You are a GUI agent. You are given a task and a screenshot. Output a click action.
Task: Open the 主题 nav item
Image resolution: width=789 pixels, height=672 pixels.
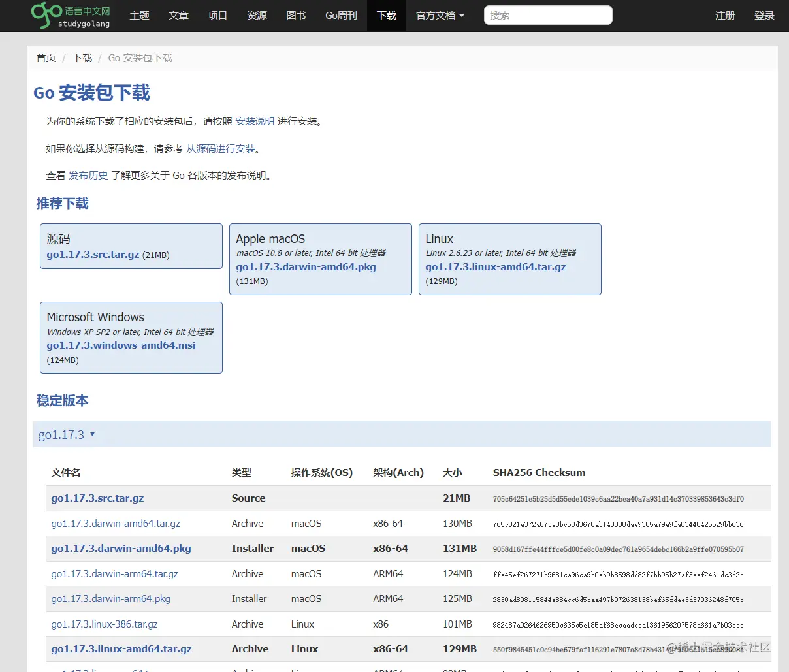point(140,16)
